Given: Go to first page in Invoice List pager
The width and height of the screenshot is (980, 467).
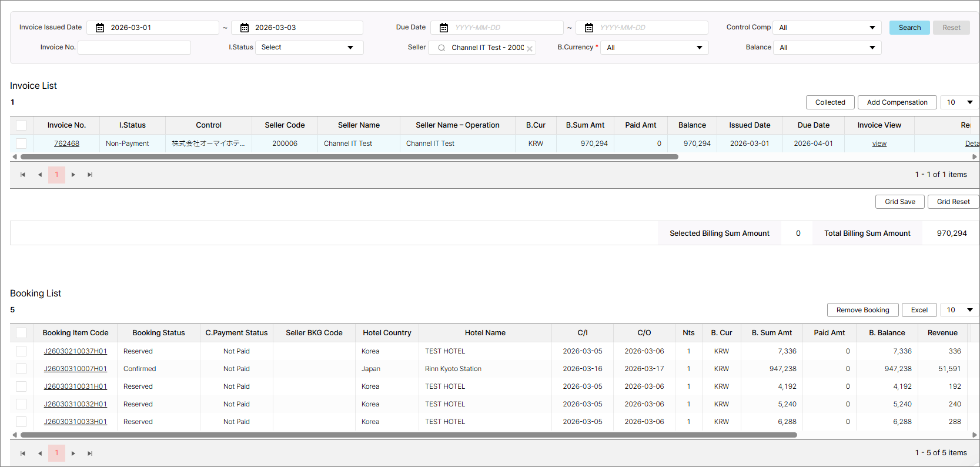Looking at the screenshot, I should click(x=23, y=175).
